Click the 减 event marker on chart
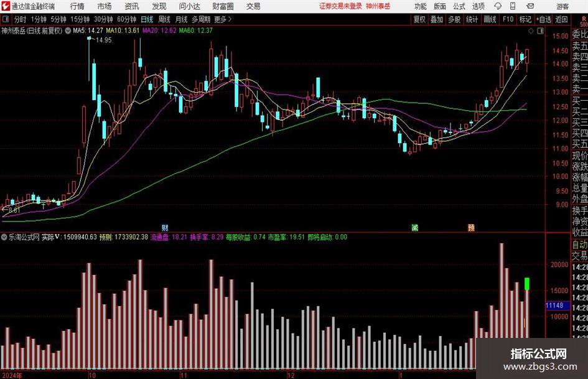Image resolution: width=588 pixels, height=379 pixels. pyautogui.click(x=415, y=228)
